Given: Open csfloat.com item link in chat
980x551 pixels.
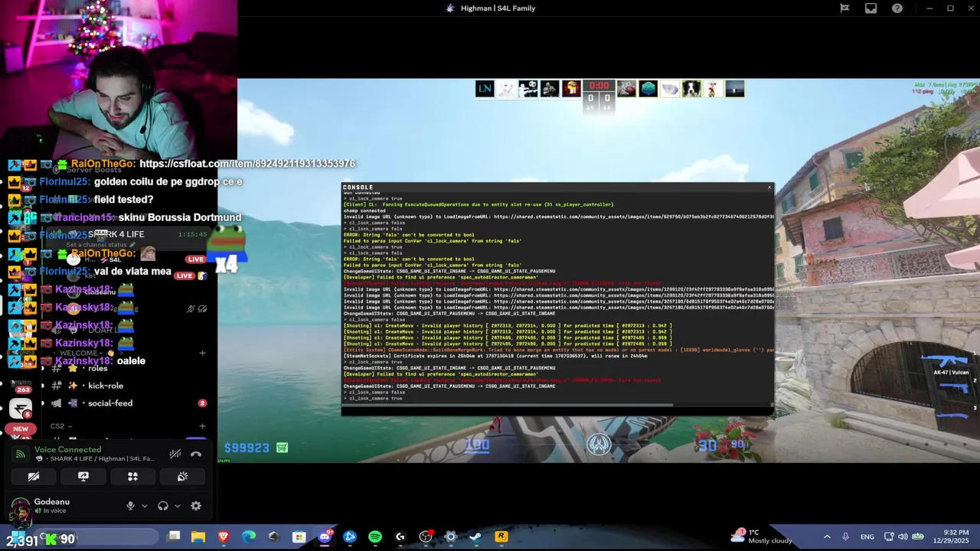Looking at the screenshot, I should pyautogui.click(x=247, y=164).
